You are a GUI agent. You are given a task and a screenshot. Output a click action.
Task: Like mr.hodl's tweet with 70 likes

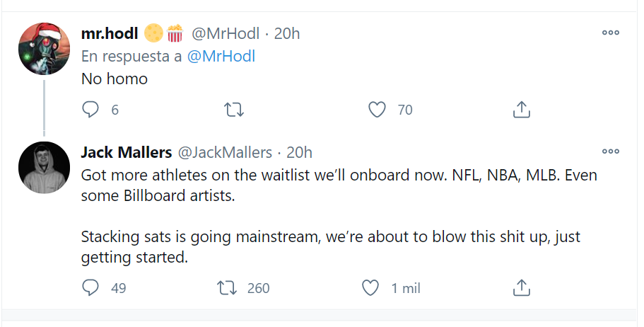(x=377, y=110)
